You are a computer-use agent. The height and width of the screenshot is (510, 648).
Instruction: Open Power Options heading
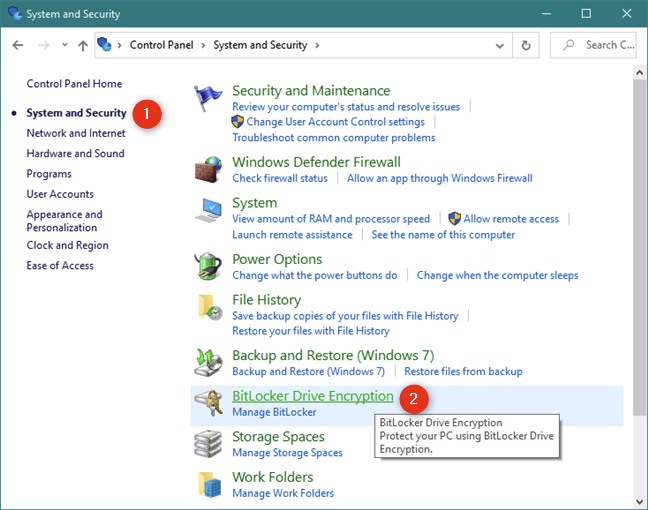coord(277,259)
